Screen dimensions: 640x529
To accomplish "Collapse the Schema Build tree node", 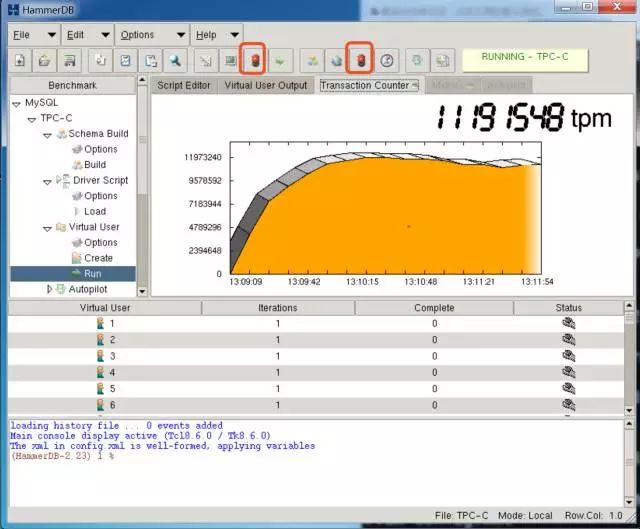I will coord(47,135).
